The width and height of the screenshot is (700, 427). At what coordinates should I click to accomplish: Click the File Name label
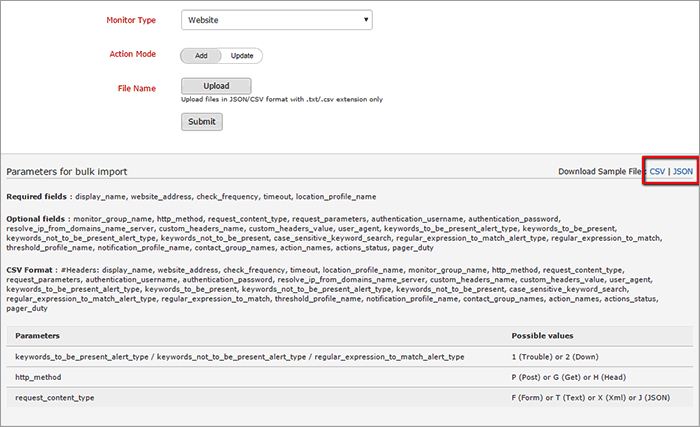137,88
